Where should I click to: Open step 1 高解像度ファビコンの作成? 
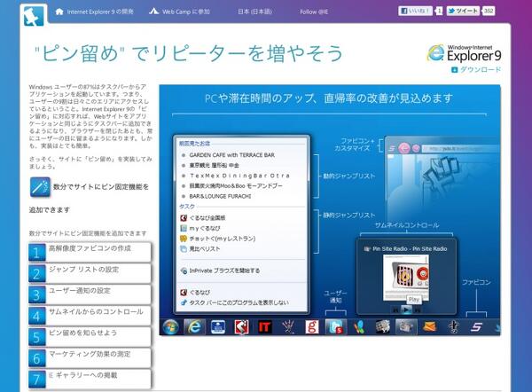click(90, 252)
